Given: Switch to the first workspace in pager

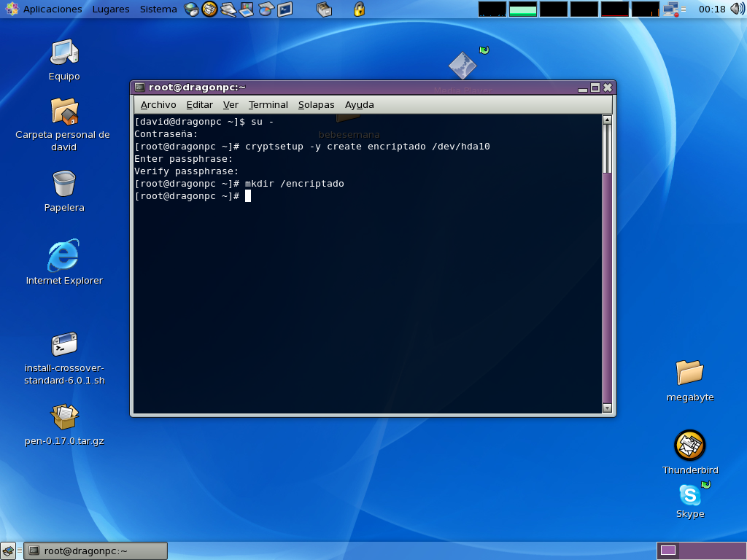Looking at the screenshot, I should point(668,551).
